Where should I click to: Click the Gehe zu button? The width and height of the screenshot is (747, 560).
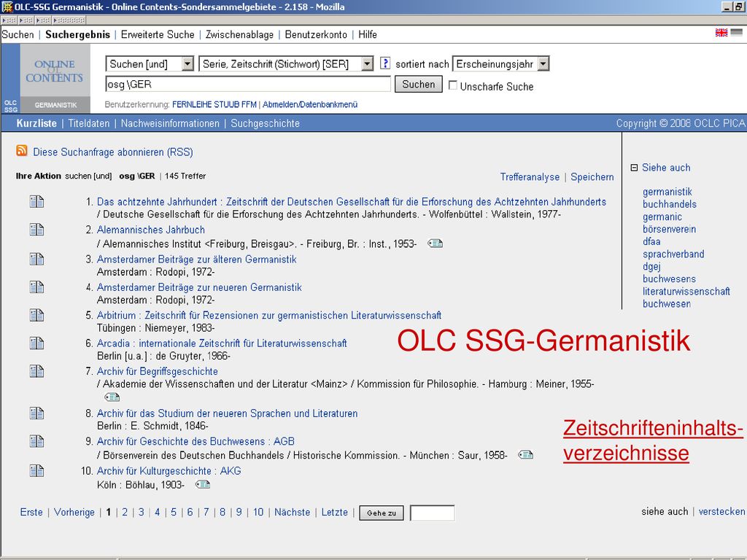tap(382, 513)
